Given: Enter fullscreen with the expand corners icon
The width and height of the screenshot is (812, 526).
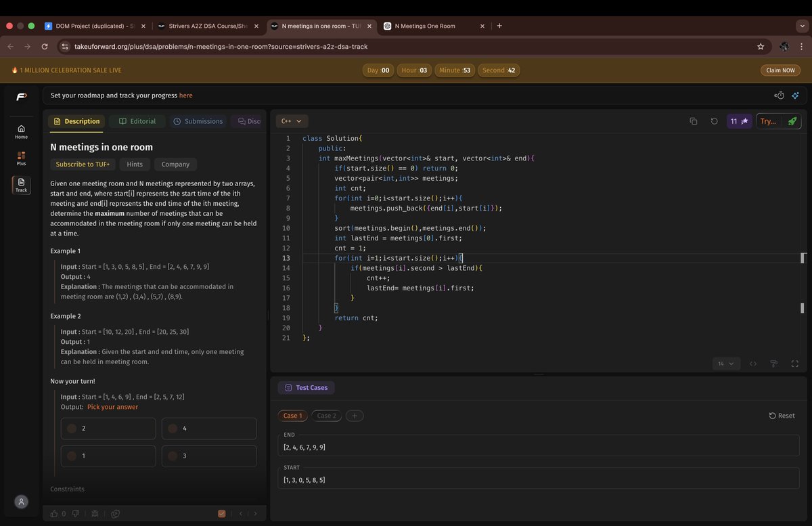Looking at the screenshot, I should point(795,364).
